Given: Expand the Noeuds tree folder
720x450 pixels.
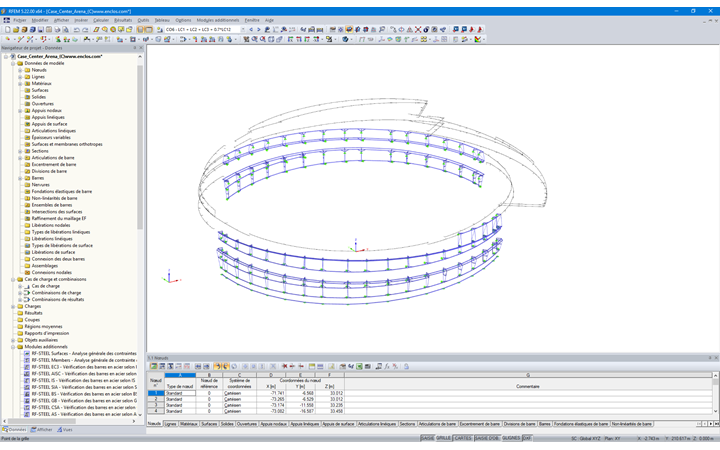Looking at the screenshot, I should pyautogui.click(x=20, y=70).
